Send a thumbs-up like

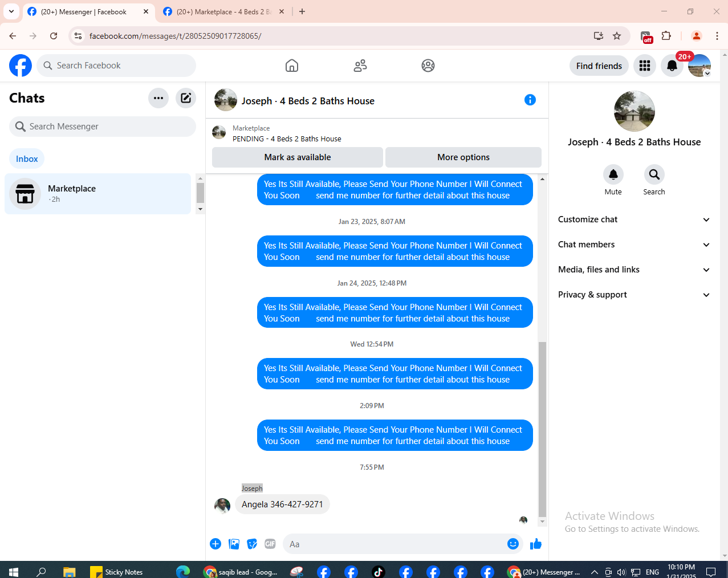536,544
